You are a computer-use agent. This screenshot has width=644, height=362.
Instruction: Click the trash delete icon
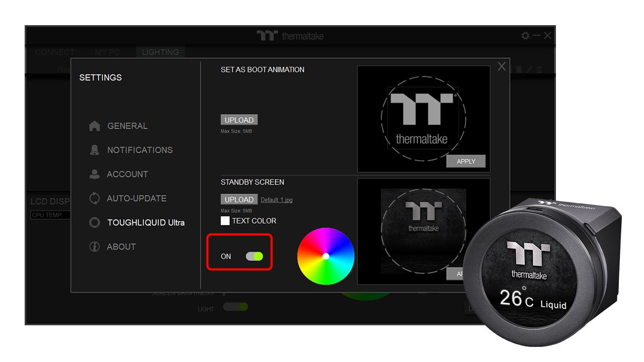click(x=539, y=70)
